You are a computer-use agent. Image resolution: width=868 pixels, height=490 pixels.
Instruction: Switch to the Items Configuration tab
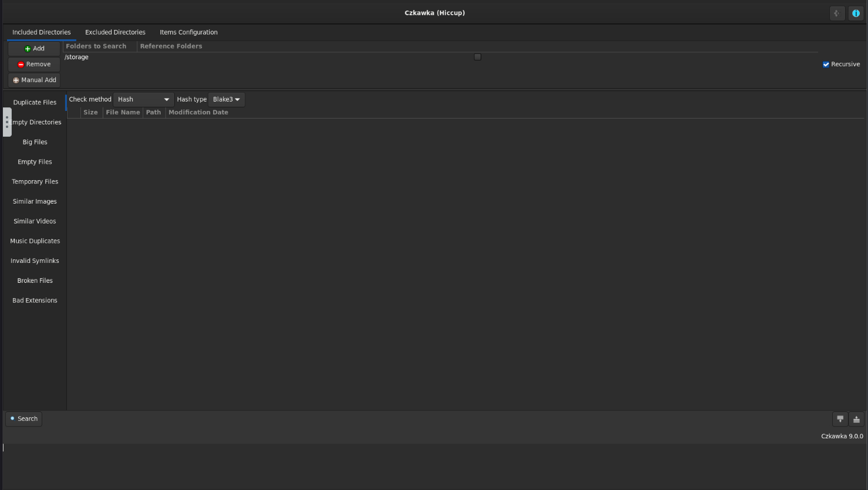188,32
